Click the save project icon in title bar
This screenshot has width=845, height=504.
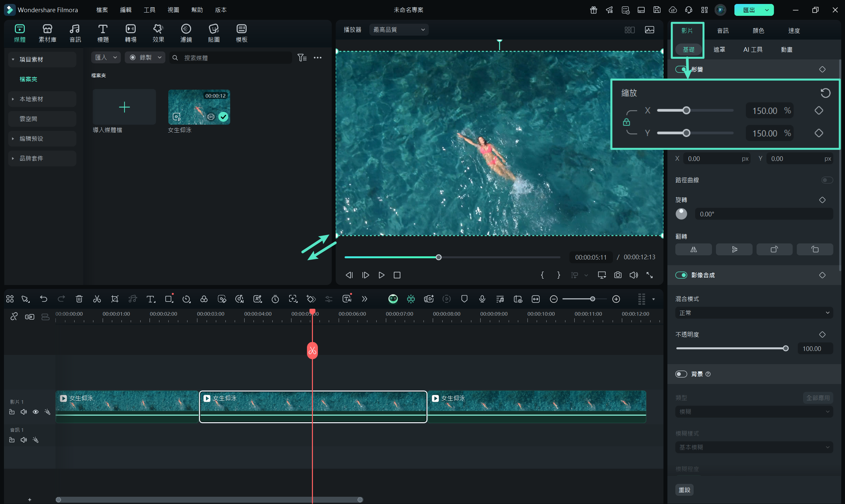657,10
